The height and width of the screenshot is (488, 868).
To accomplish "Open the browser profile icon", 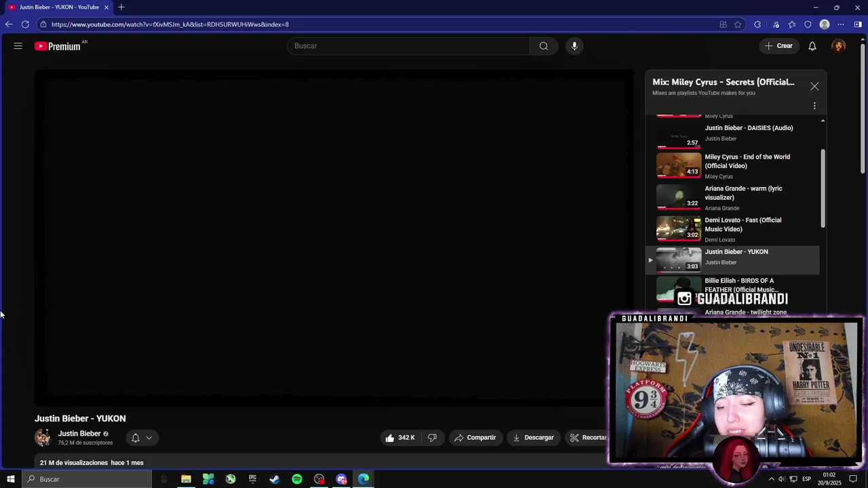I will [x=825, y=24].
